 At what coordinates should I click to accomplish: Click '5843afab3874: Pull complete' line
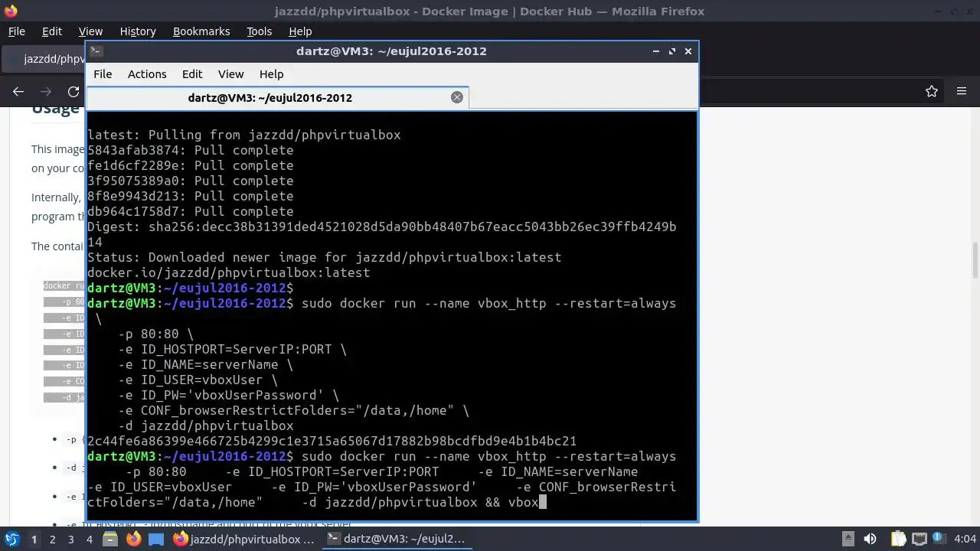(191, 150)
